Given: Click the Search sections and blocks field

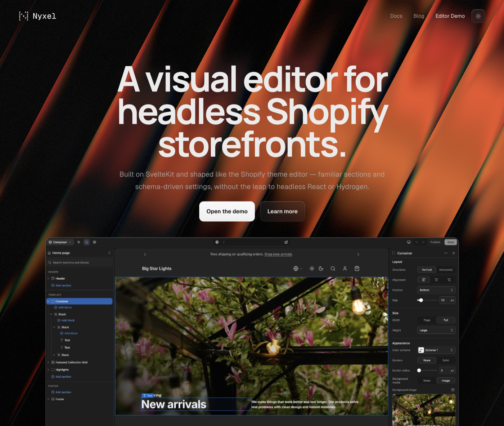Looking at the screenshot, I should pos(80,263).
